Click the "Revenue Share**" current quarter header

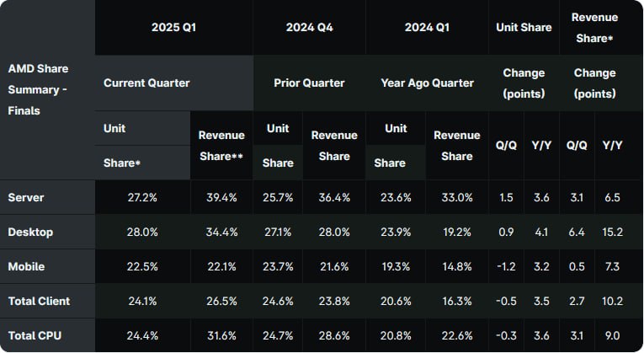click(x=221, y=145)
